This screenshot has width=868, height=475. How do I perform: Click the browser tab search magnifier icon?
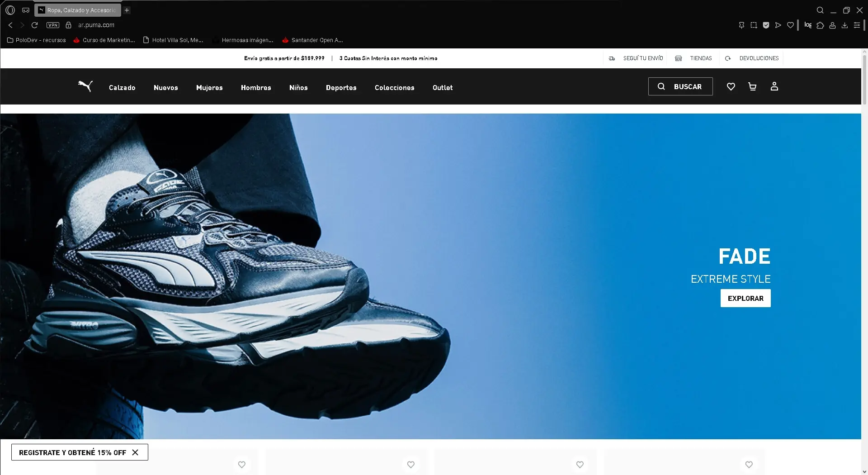point(820,10)
